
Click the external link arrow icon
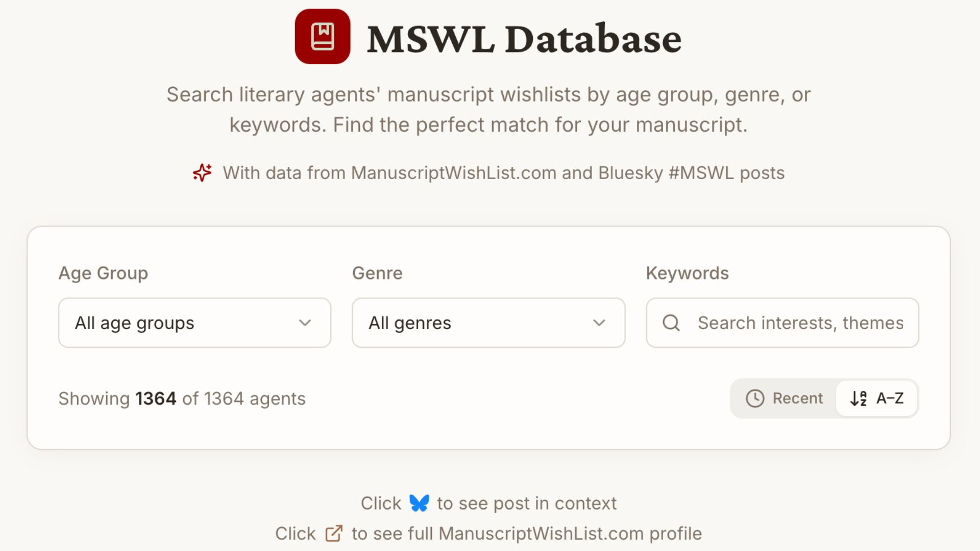pos(334,534)
